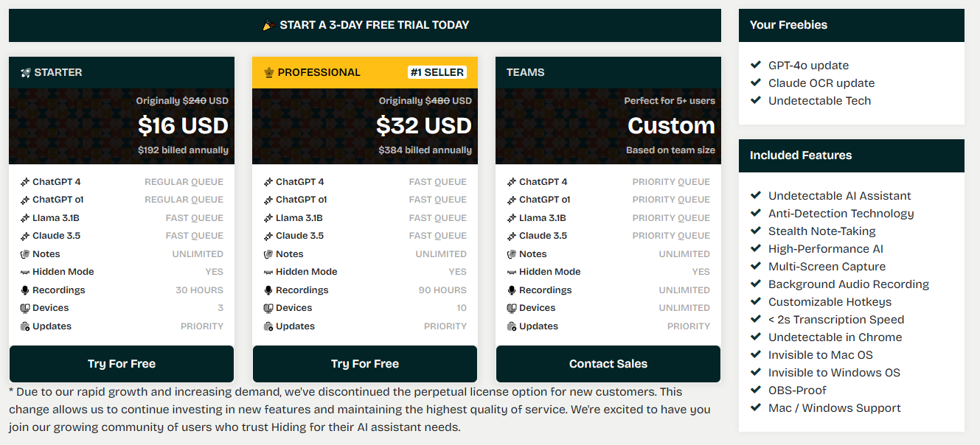
Task: Click the #1 SELLER badge
Action: (x=437, y=72)
